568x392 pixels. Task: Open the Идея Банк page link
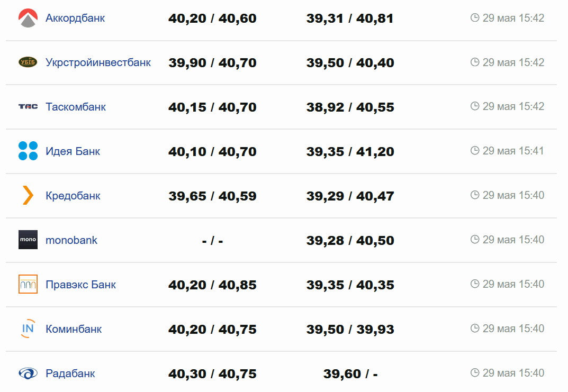coord(73,151)
